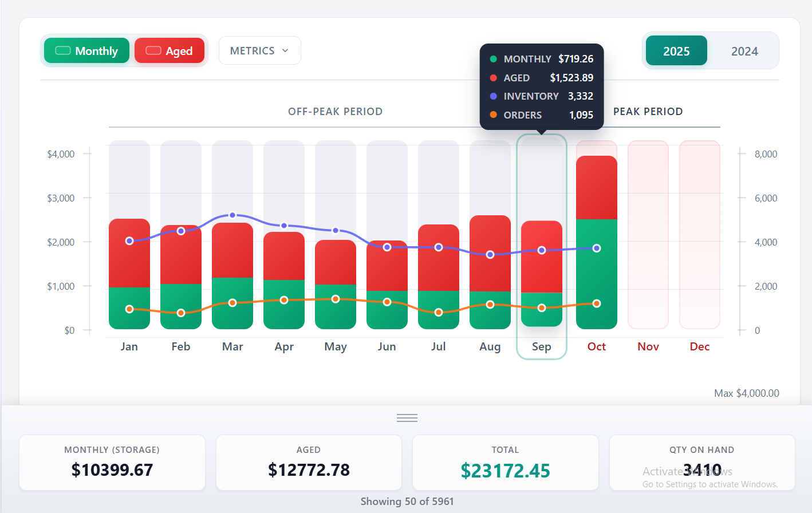Switch to the 2024 year tab
Screen dimensions: 812x513
coord(744,51)
